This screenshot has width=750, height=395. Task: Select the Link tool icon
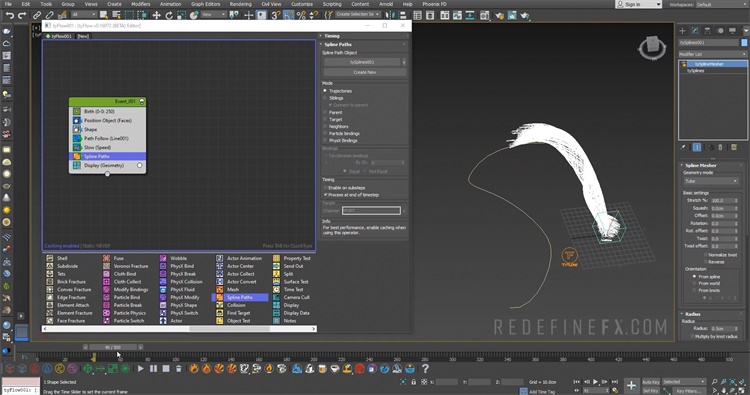(x=37, y=15)
